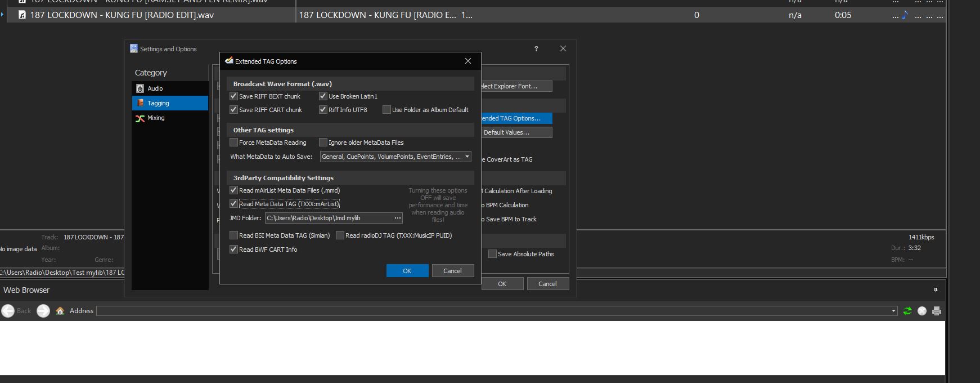This screenshot has height=383, width=980.
Task: Close the Extended TAG Options dialog
Action: (x=468, y=61)
